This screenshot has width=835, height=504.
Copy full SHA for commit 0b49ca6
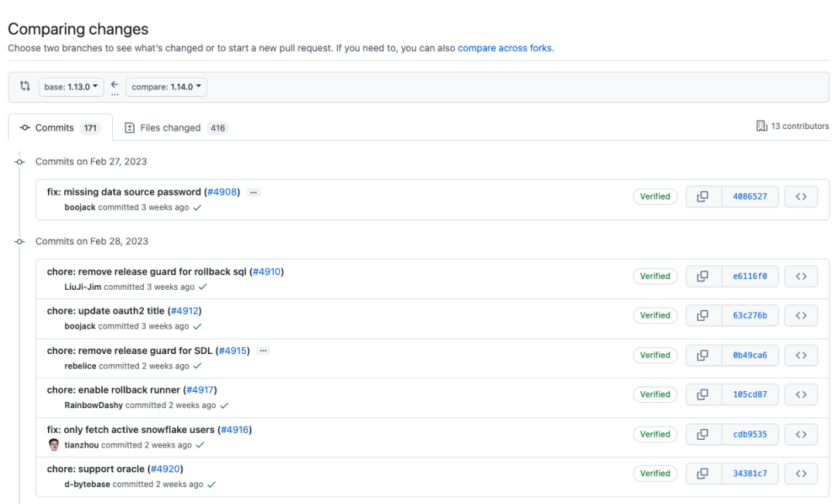click(x=704, y=355)
